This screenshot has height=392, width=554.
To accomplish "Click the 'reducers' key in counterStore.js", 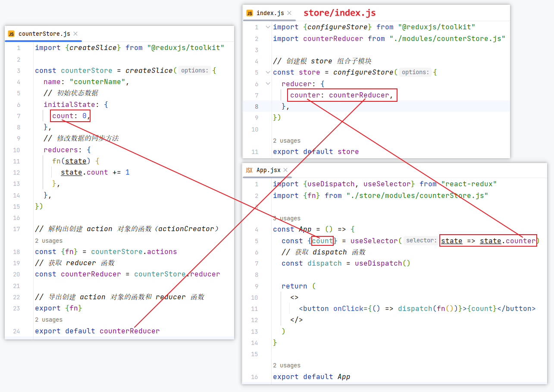I will (61, 150).
